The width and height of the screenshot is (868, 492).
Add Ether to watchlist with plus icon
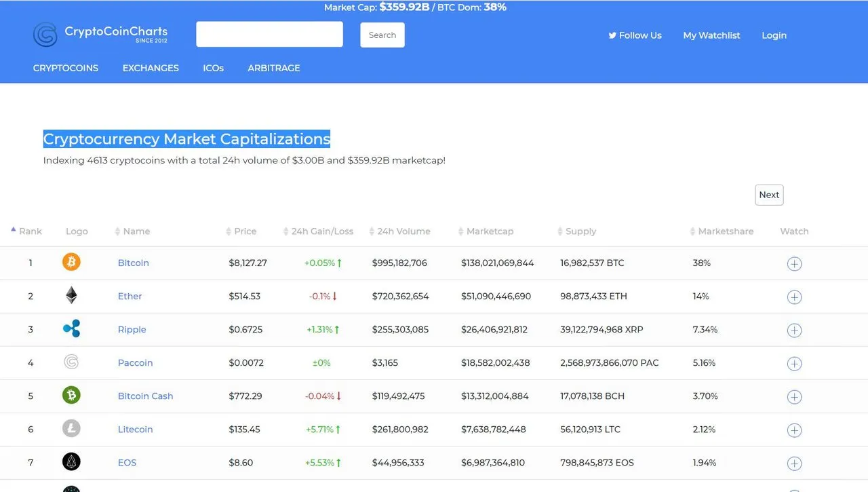tap(794, 297)
